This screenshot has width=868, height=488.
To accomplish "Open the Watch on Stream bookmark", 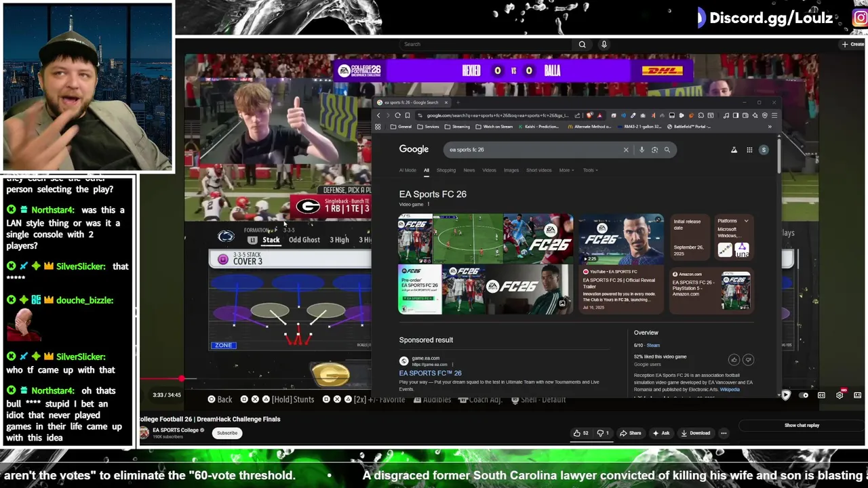I will (x=494, y=127).
